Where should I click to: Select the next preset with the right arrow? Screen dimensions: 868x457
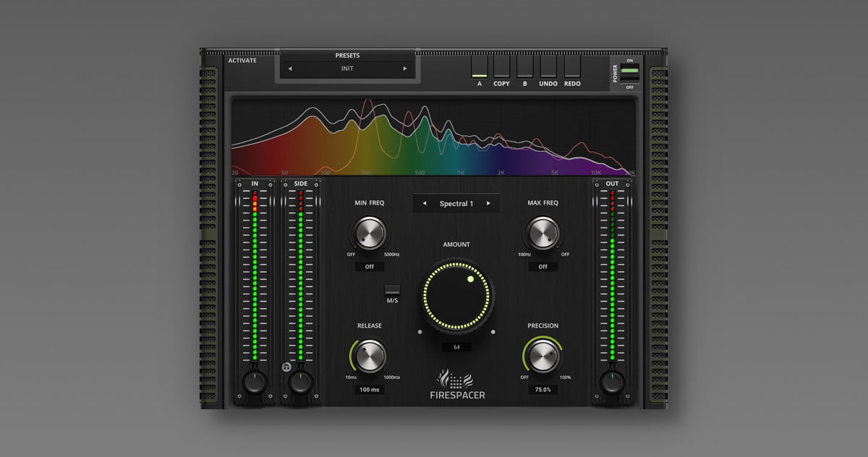click(x=405, y=69)
